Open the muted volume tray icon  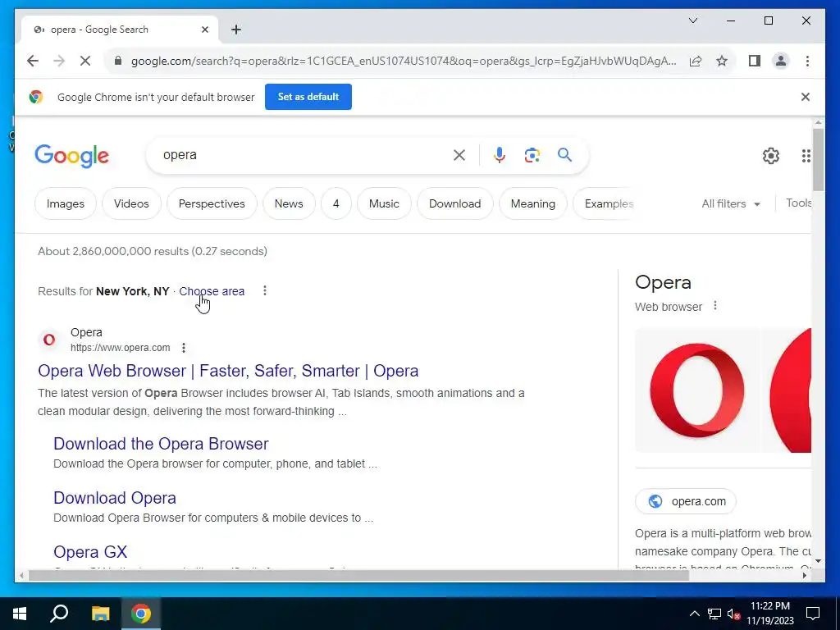[734, 614]
